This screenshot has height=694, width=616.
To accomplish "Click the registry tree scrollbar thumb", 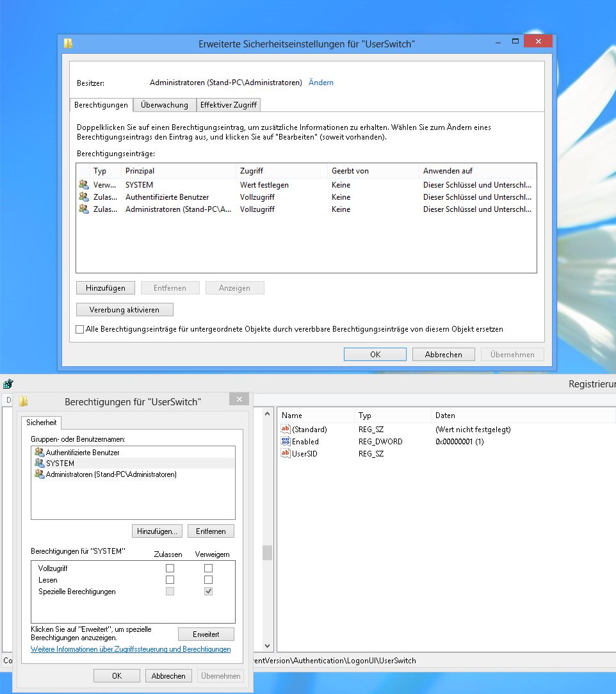I will [267, 553].
